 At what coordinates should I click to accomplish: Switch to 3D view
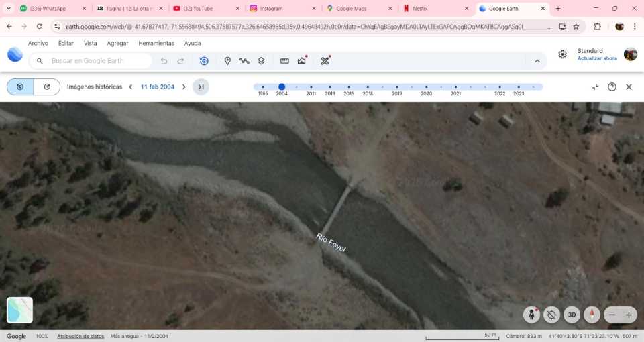(572, 315)
